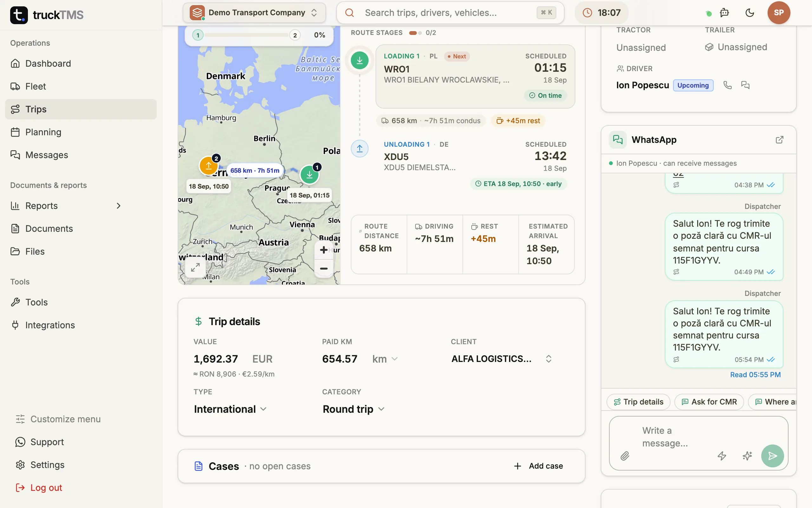Click Unloading 1 stage upload icon

coord(359,149)
